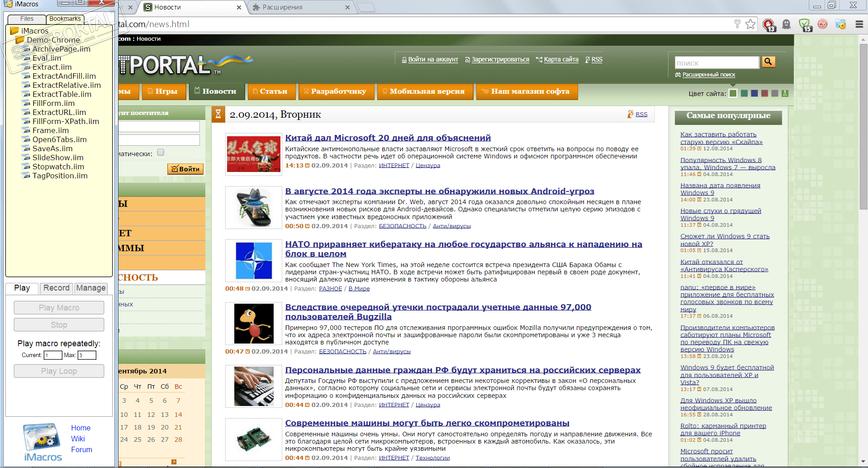Switch to the Files tab in iMacros
868x468 pixels.
click(27, 19)
